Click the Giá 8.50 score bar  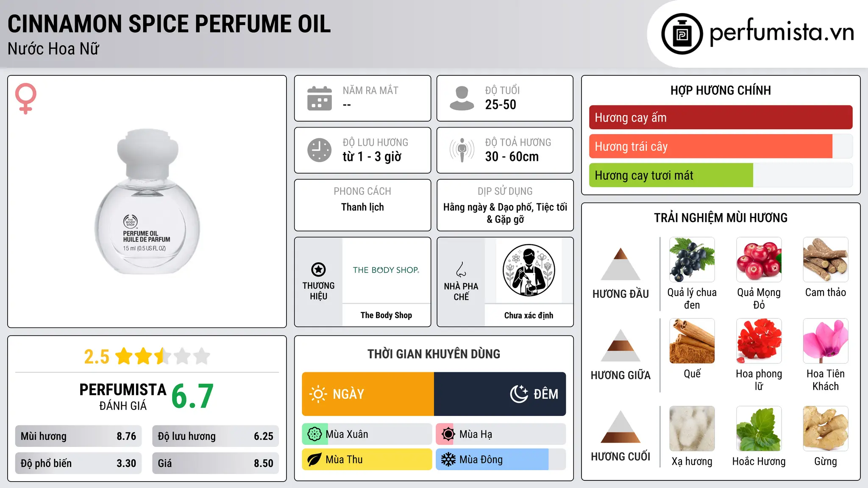pos(215,463)
